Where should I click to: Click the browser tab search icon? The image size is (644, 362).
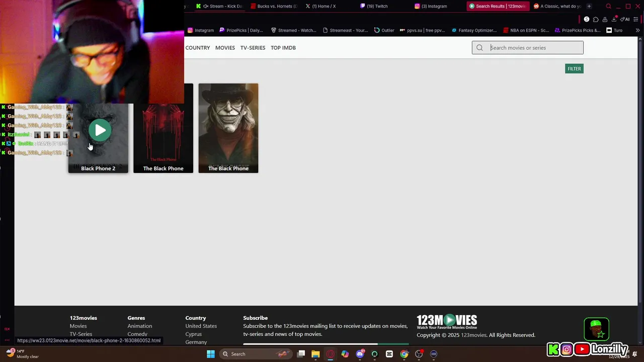[608, 6]
